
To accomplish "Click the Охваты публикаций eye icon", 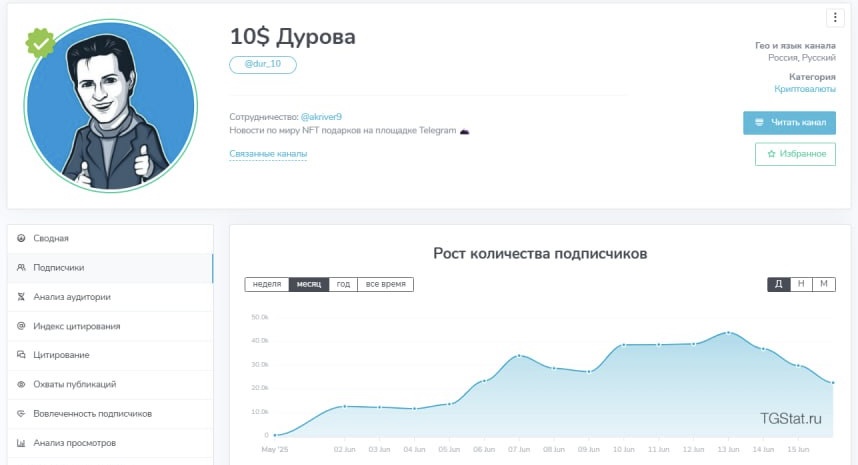I will pyautogui.click(x=21, y=384).
